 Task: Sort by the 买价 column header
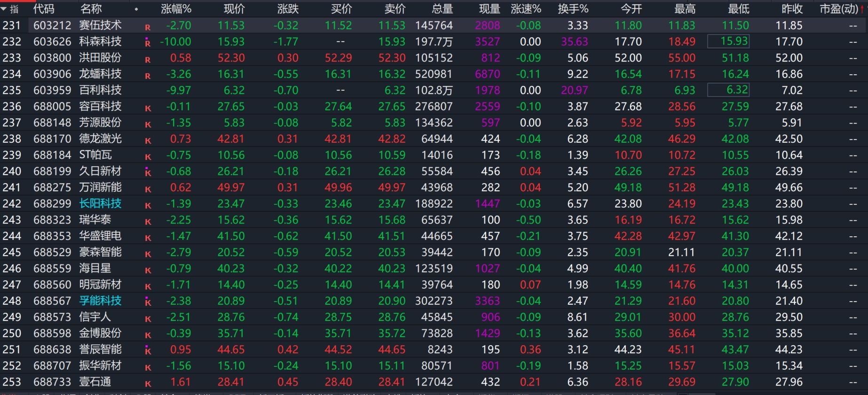(341, 9)
